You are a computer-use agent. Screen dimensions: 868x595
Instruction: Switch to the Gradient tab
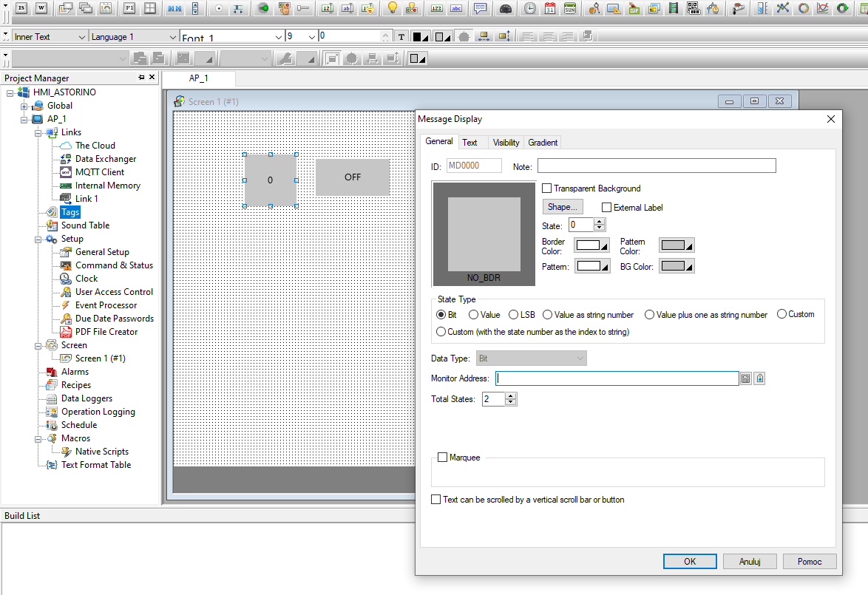click(543, 143)
